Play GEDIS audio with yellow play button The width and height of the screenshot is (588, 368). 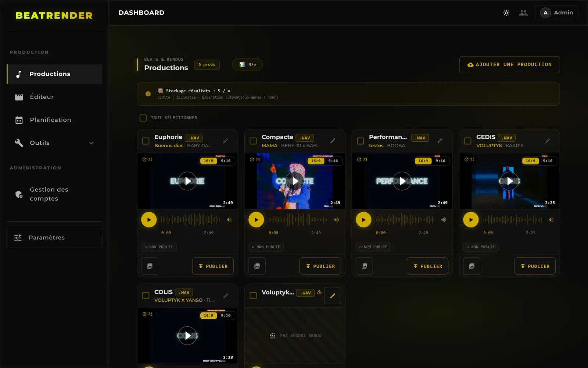coord(471,220)
